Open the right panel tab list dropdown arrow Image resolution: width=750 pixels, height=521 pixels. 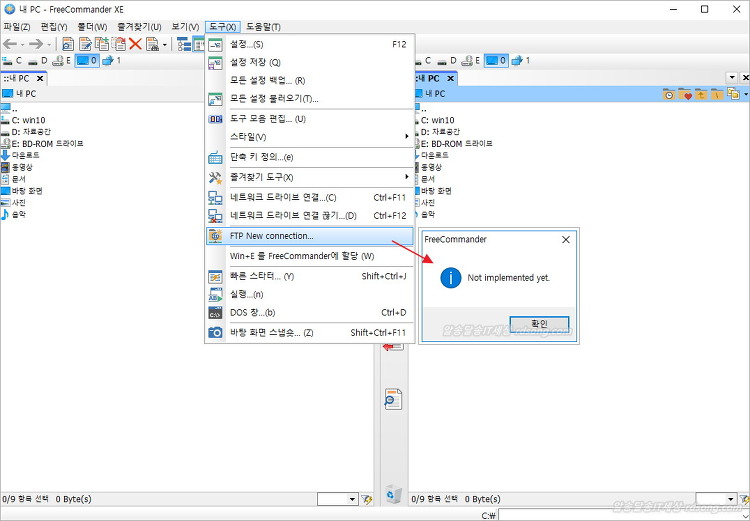[732, 78]
